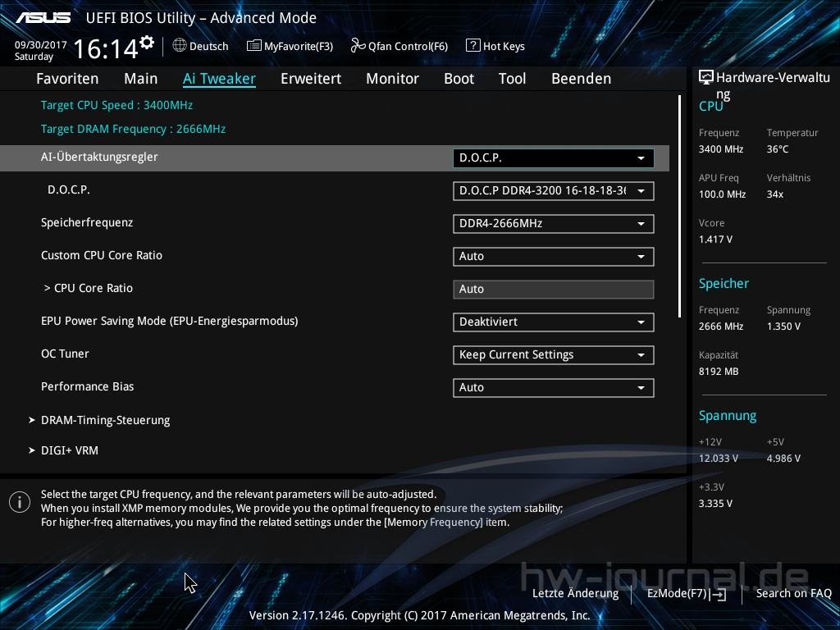Screen dimensions: 840x630
Task: Open the EPU Power Saving Mode dropdown
Action: [x=554, y=322]
